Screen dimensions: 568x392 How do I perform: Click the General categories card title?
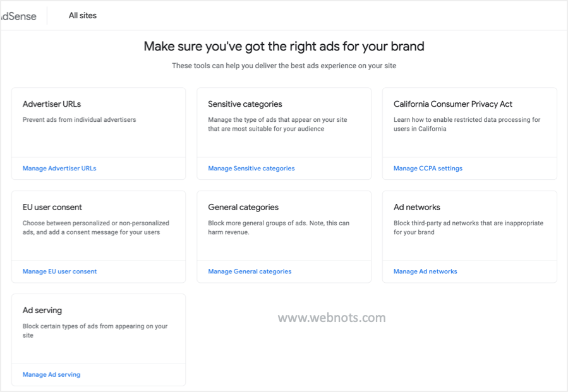[243, 207]
